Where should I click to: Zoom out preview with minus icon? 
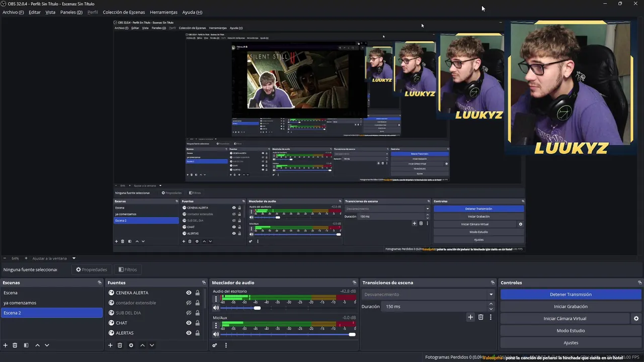(5, 258)
